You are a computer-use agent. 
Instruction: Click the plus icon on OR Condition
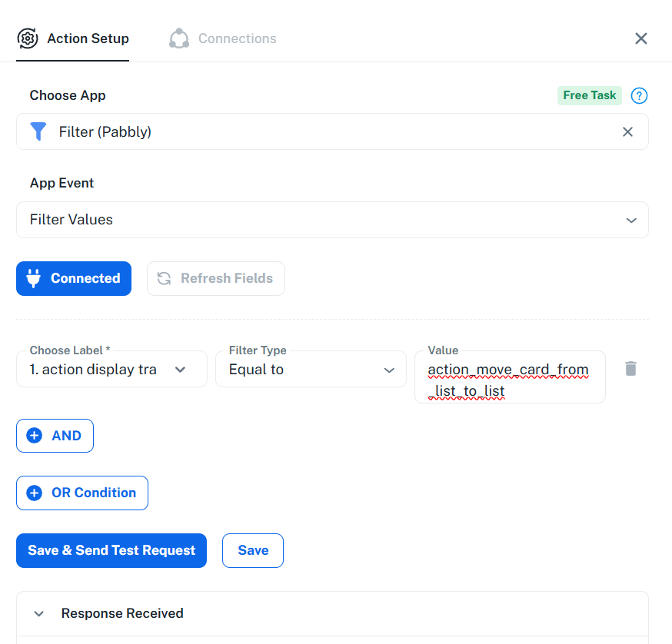[x=34, y=493]
